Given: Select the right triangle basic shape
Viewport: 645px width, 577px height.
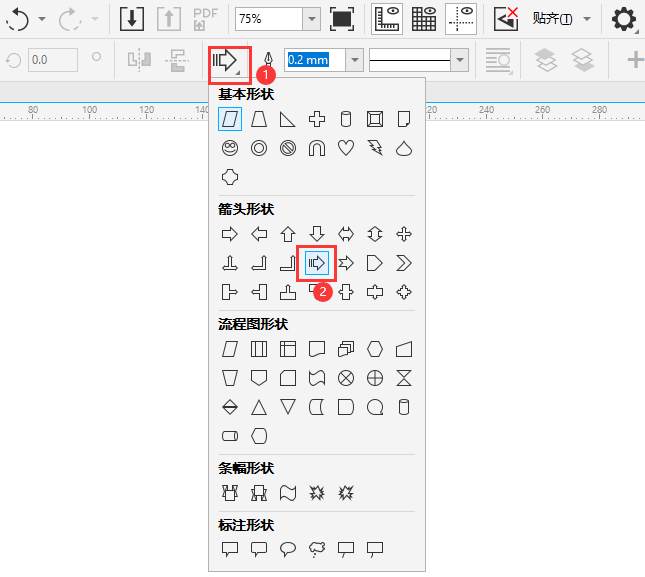Looking at the screenshot, I should pyautogui.click(x=288, y=119).
